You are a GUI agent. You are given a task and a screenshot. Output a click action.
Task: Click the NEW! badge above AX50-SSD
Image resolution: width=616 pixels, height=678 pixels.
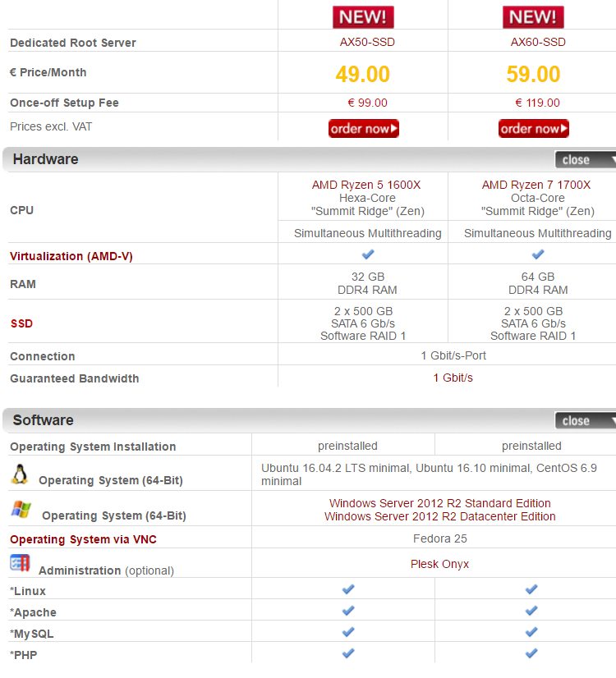pyautogui.click(x=363, y=17)
